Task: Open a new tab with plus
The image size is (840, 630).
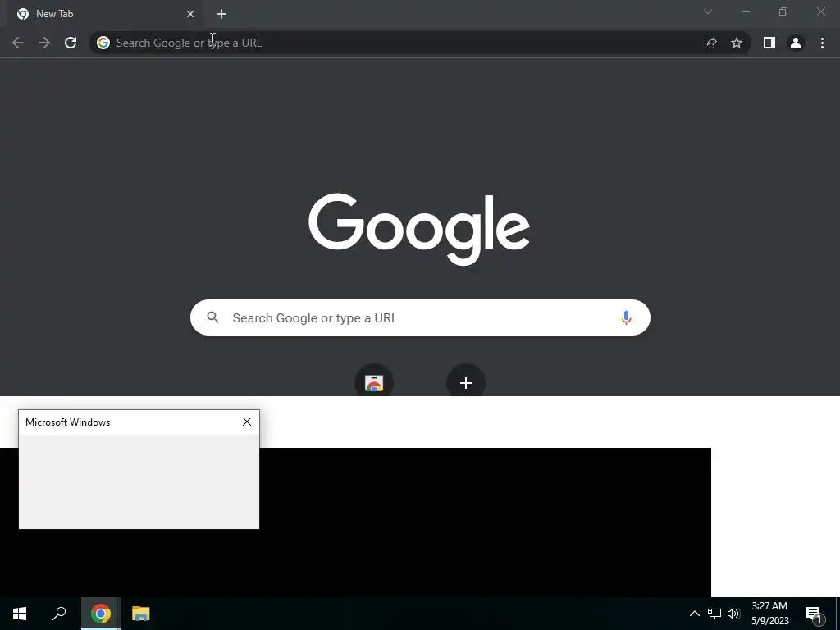Action: pos(221,14)
